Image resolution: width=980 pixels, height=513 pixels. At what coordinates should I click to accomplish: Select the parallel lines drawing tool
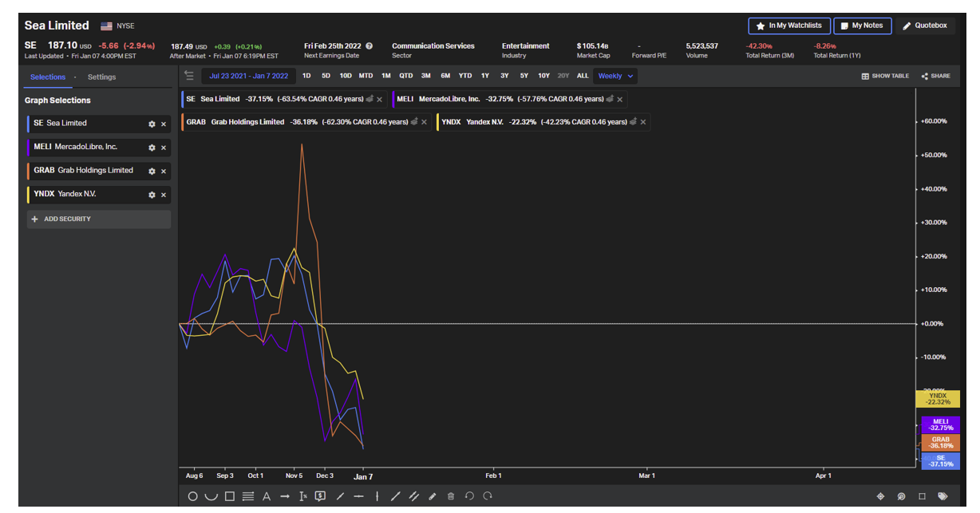(x=248, y=496)
